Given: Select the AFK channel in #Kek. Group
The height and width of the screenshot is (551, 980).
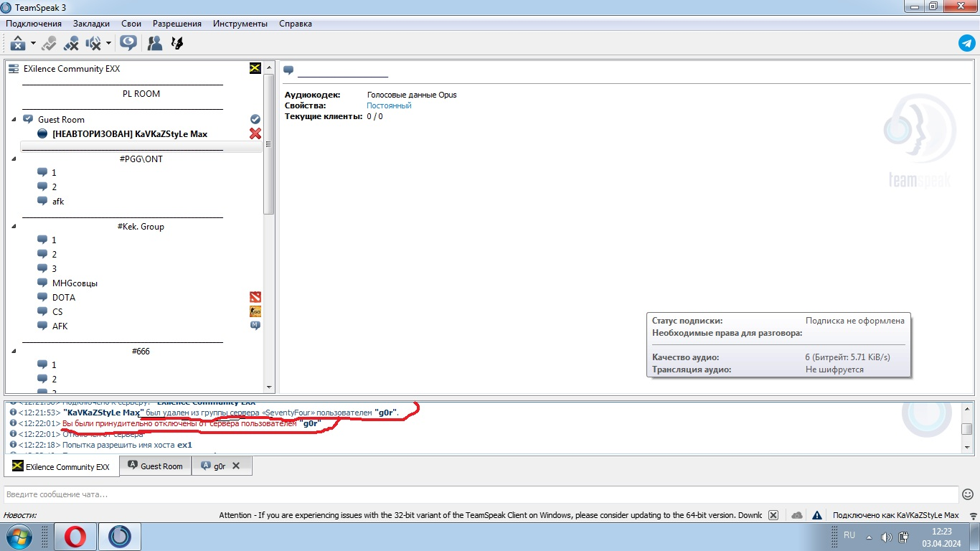Looking at the screenshot, I should point(60,326).
